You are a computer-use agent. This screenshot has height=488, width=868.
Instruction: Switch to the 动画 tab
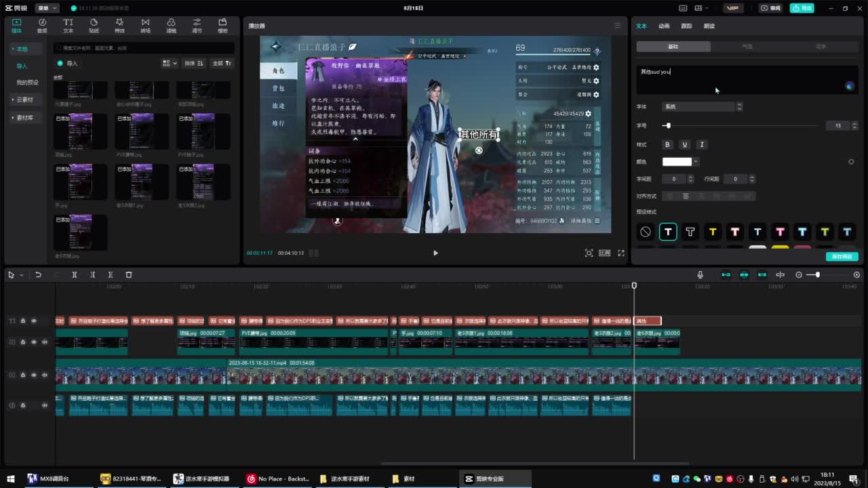pyautogui.click(x=664, y=26)
